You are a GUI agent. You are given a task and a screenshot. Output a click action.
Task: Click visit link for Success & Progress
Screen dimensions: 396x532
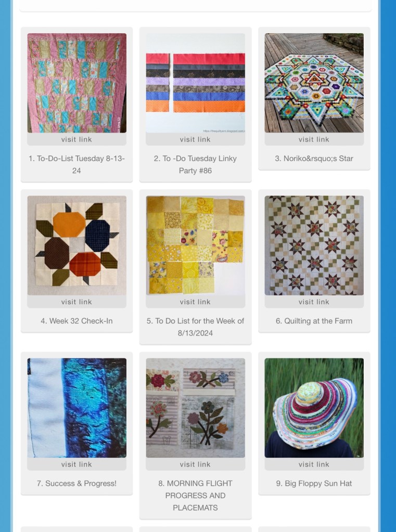tap(77, 464)
